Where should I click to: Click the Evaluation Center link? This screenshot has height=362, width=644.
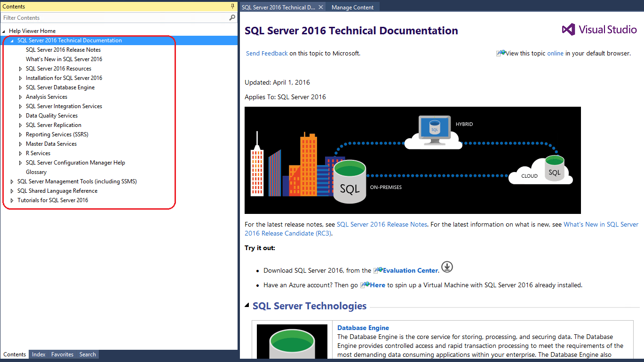point(410,271)
